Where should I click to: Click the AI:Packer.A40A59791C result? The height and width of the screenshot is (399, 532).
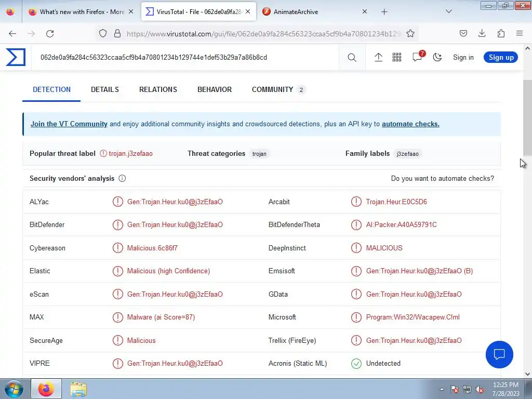(x=402, y=224)
